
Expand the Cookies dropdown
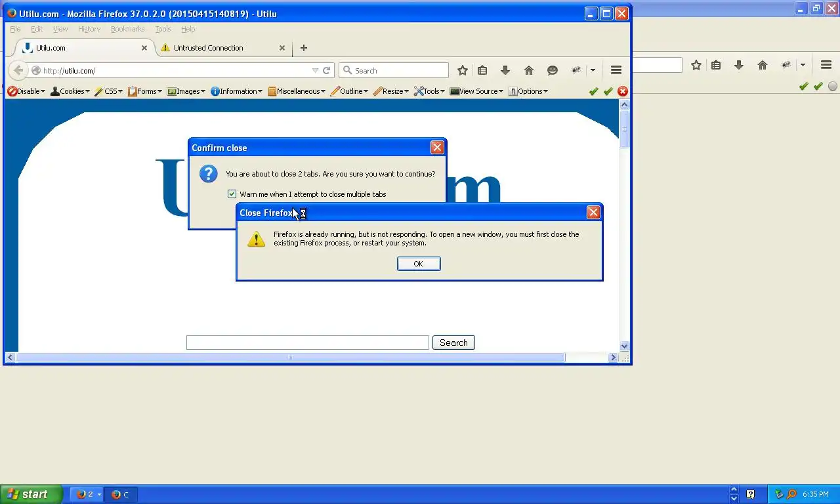70,91
